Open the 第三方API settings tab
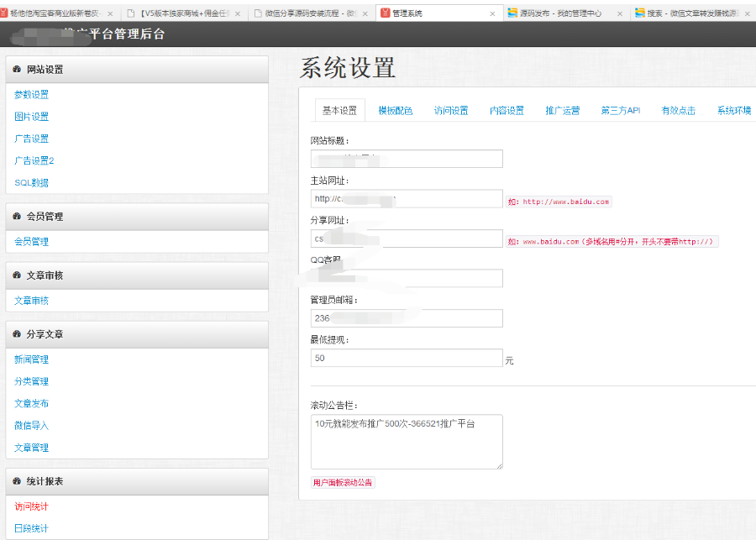This screenshot has height=540, width=756. pos(620,109)
